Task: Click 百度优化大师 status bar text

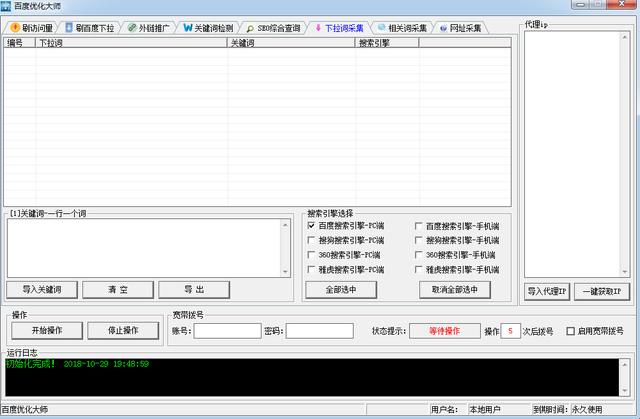Action: click(25, 409)
